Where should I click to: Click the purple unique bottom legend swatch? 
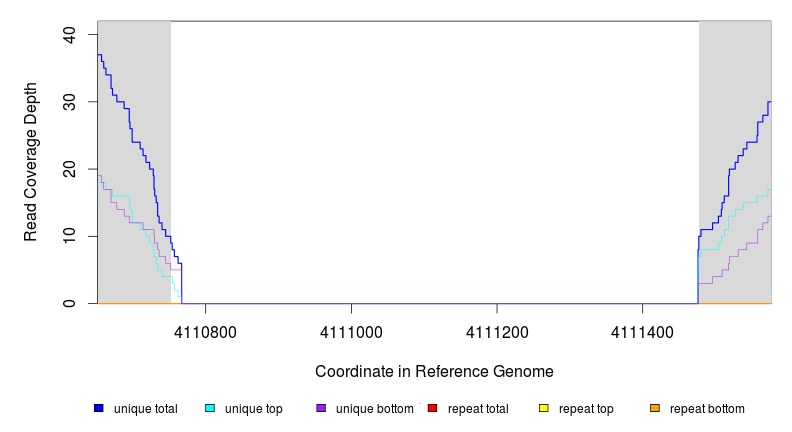[321, 409]
